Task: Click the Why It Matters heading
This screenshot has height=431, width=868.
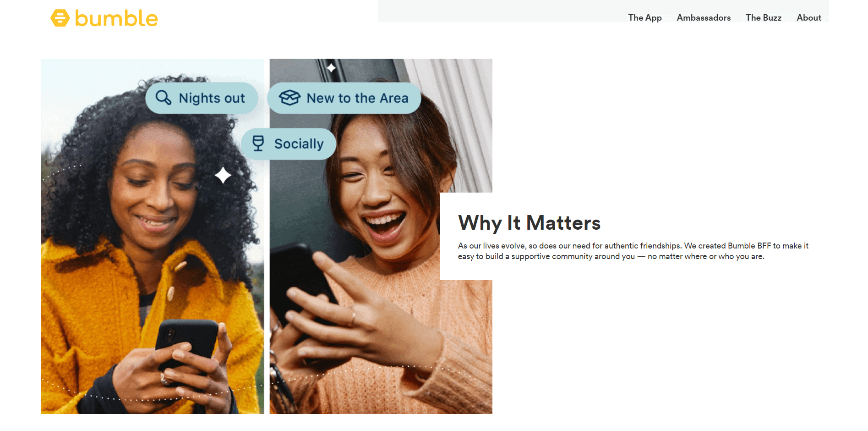Action: click(x=530, y=223)
